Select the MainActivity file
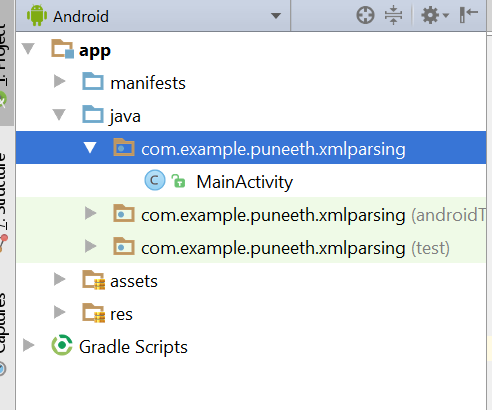The height and width of the screenshot is (410, 492). click(x=245, y=182)
